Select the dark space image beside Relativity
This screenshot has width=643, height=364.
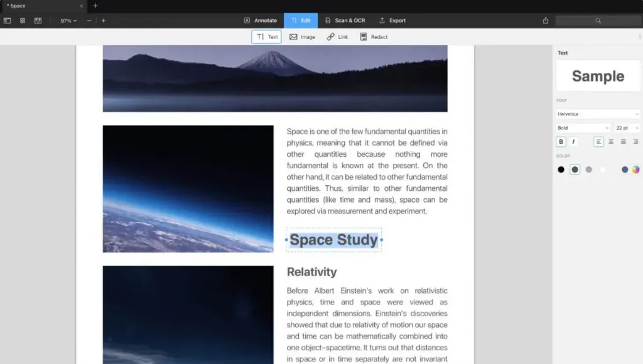click(x=188, y=315)
